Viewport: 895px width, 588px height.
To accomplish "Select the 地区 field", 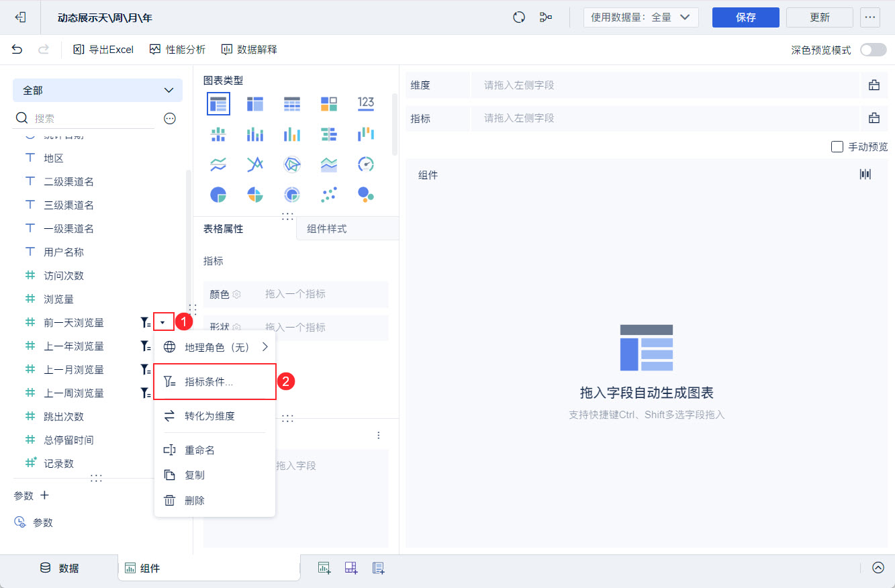I will tap(54, 158).
